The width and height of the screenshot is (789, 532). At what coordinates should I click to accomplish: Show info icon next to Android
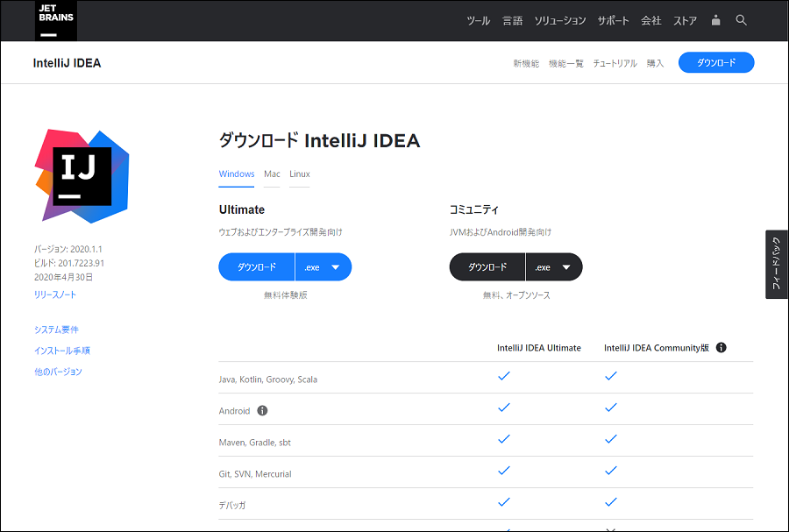tap(262, 411)
